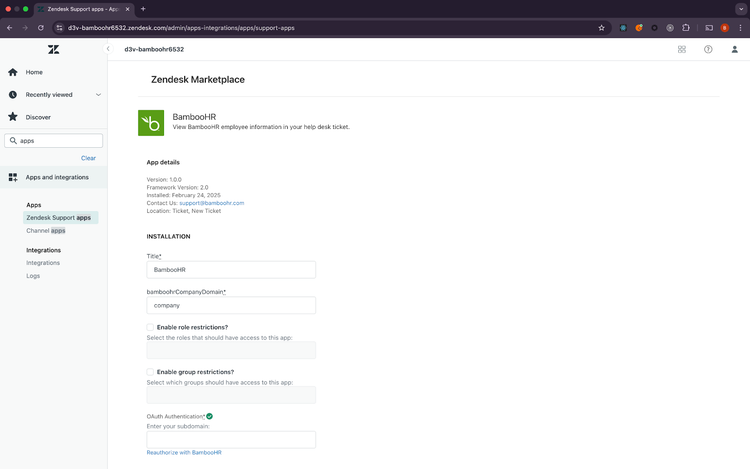Click the cast/media toolbar icon
This screenshot has height=469, width=750.
[709, 28]
